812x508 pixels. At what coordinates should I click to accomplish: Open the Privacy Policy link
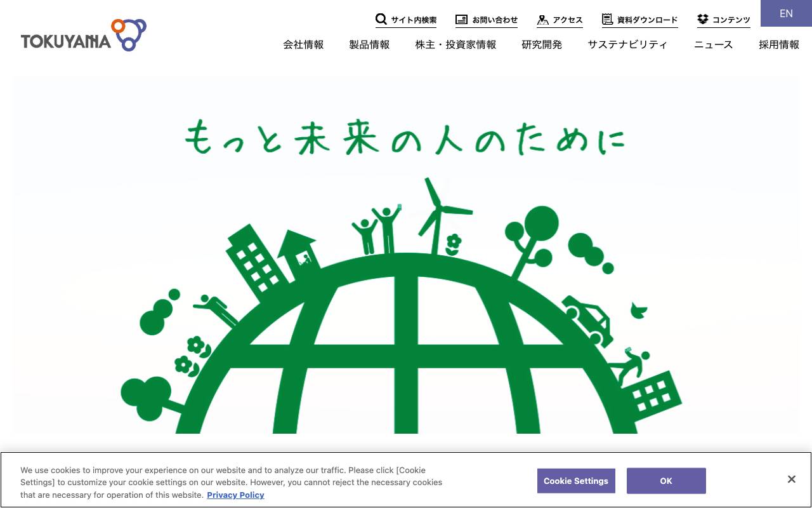235,495
